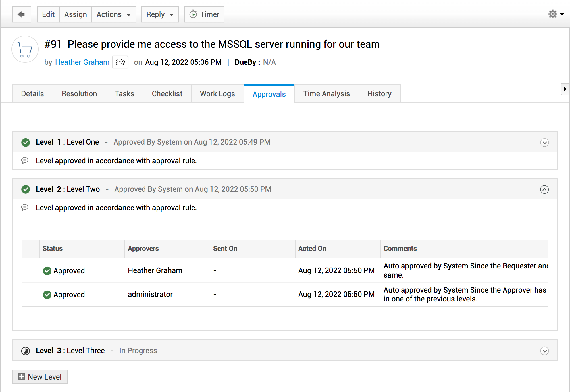The height and width of the screenshot is (392, 570).
Task: Open the Actions dropdown menu
Action: tap(113, 14)
